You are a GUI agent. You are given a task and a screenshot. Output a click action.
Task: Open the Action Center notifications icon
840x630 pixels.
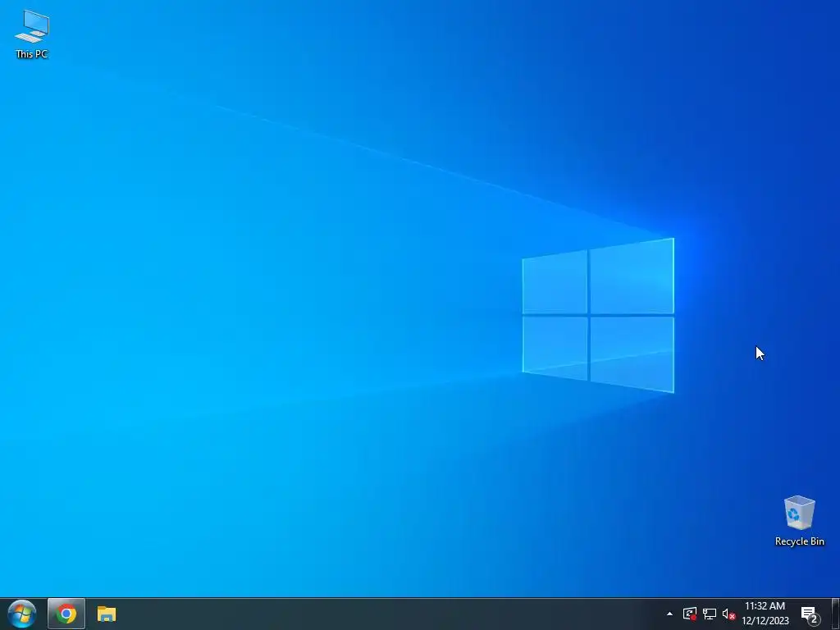click(x=810, y=614)
